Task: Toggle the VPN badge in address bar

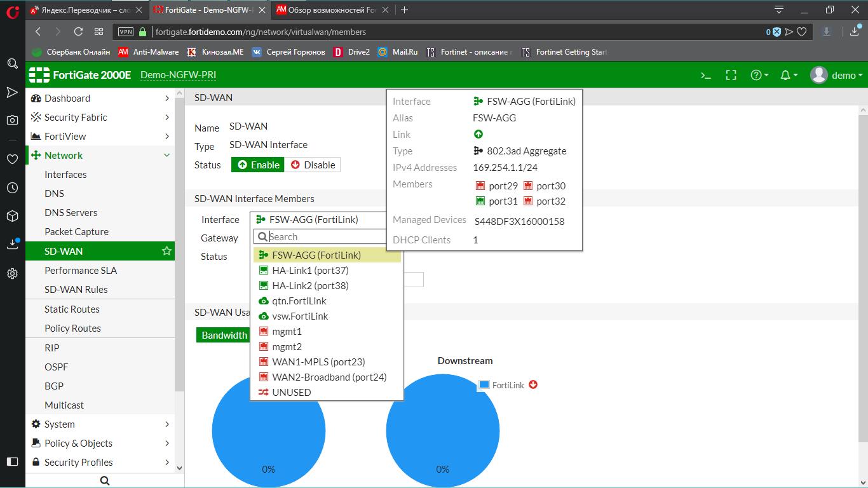Action: click(x=126, y=32)
